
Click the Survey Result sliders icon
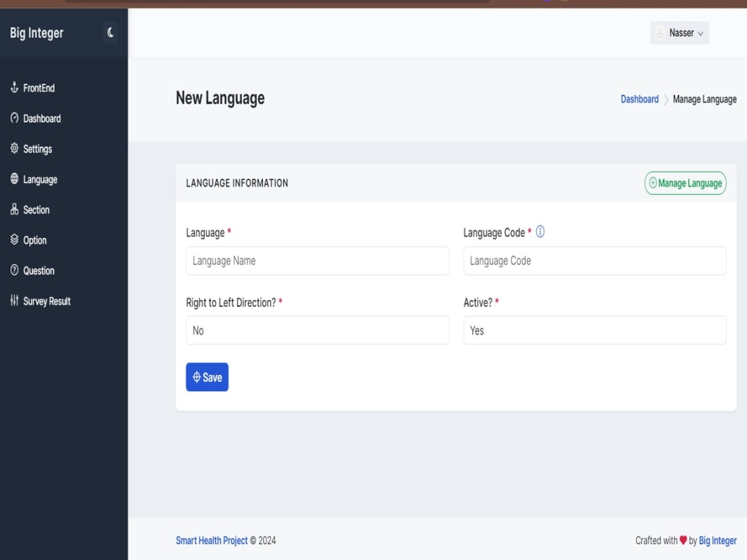click(14, 300)
